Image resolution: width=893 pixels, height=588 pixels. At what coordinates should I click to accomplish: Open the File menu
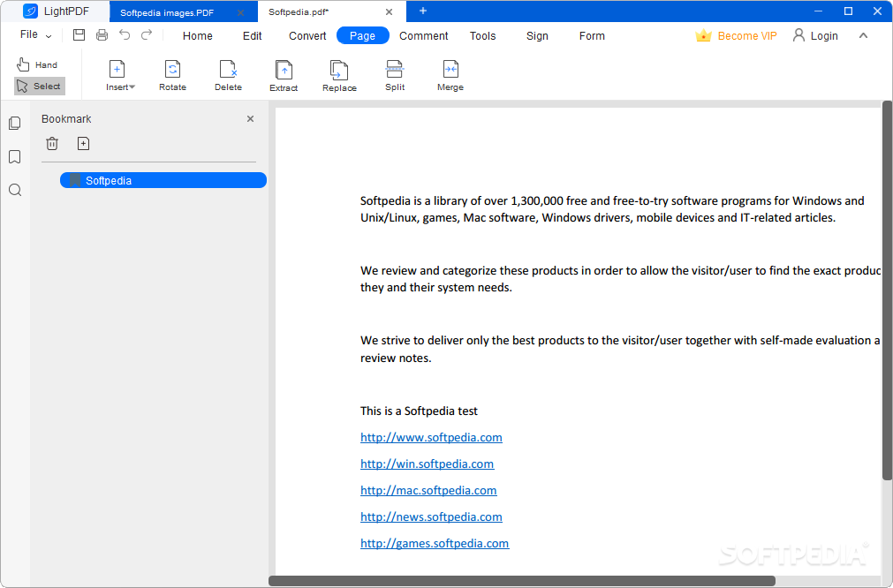coord(35,34)
